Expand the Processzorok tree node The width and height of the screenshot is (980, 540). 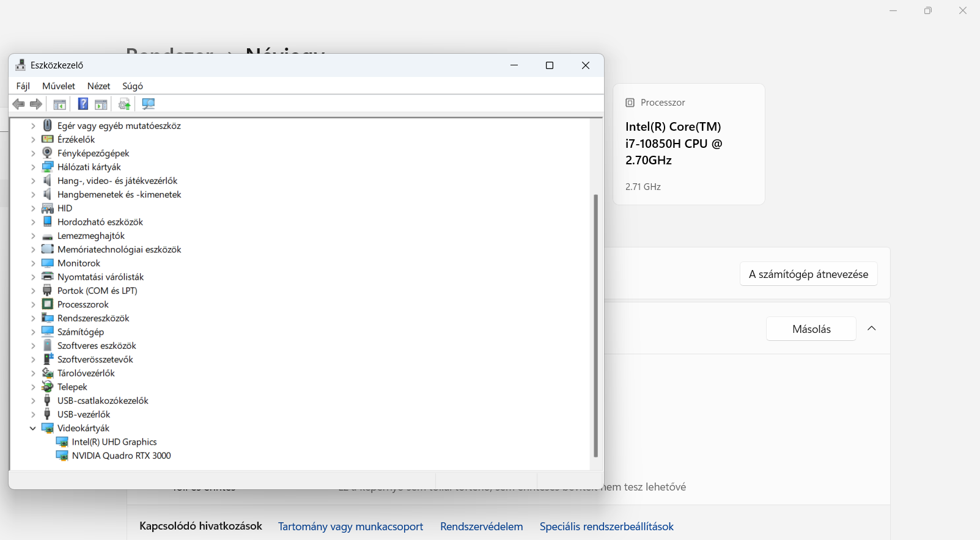[33, 304]
